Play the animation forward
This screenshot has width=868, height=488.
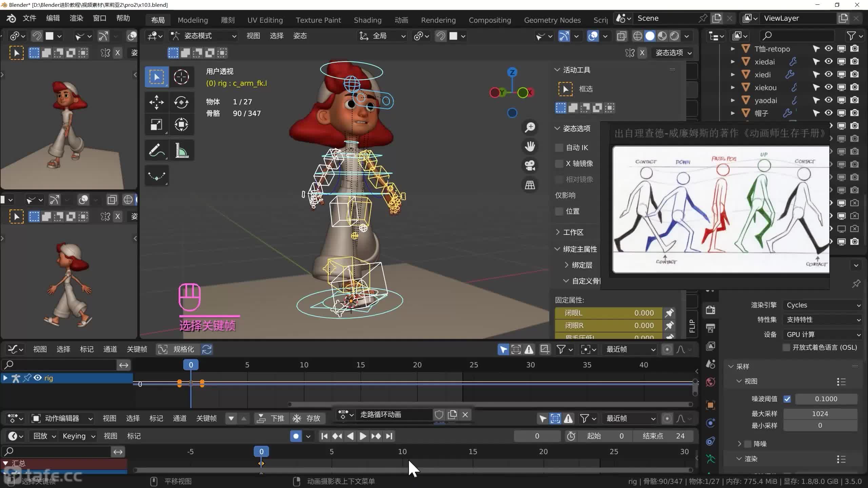click(x=363, y=436)
